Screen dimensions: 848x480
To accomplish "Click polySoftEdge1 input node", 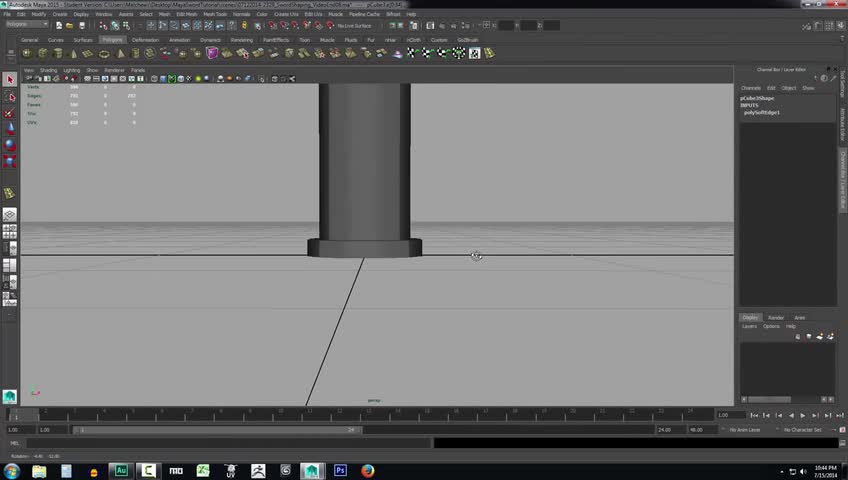I will [x=761, y=112].
